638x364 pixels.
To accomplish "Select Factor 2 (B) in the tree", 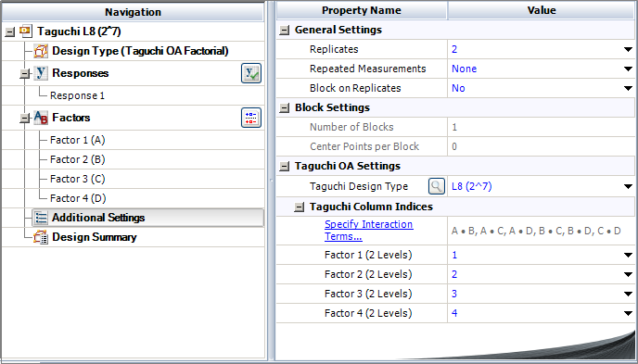I will pos(77,159).
